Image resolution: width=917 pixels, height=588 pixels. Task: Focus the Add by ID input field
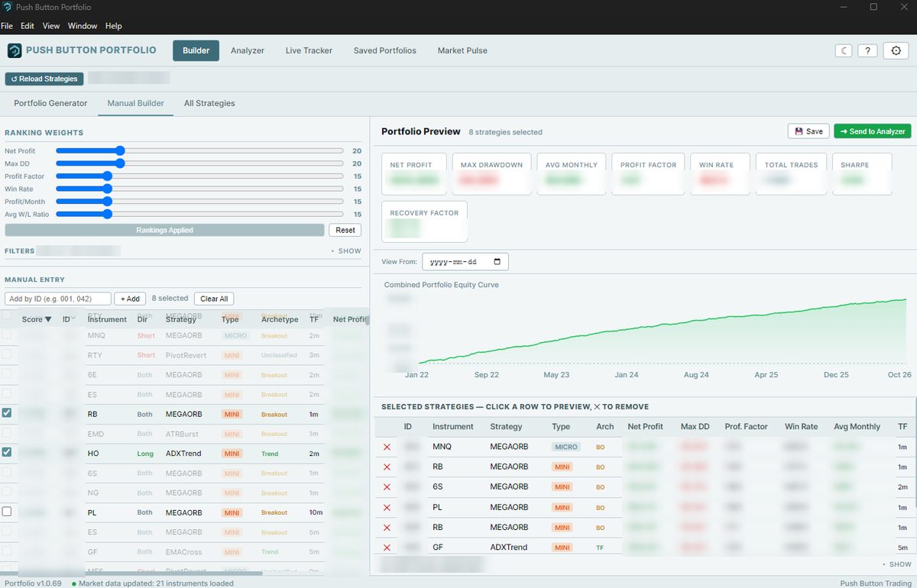[x=58, y=299]
